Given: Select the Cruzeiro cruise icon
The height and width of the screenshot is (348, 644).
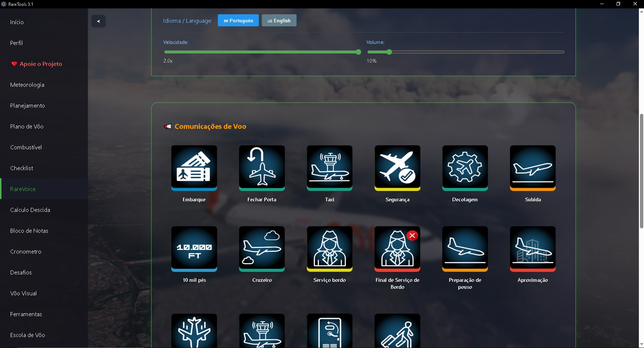Looking at the screenshot, I should (x=262, y=248).
